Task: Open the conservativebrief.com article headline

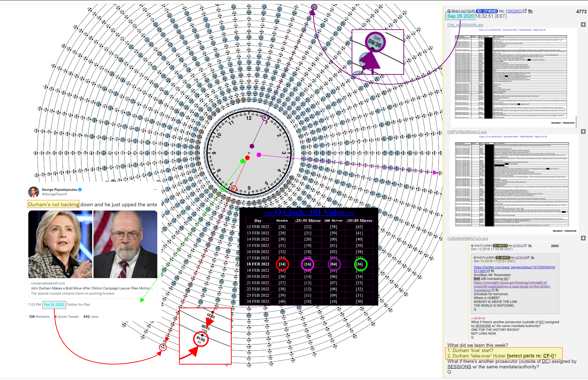Action: tap(92, 288)
